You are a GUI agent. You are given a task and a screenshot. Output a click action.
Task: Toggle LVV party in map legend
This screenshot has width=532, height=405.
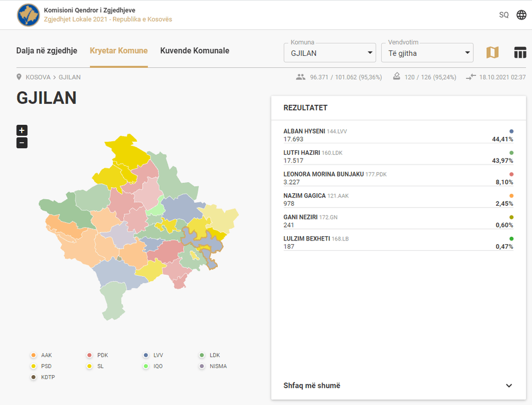pyautogui.click(x=146, y=356)
